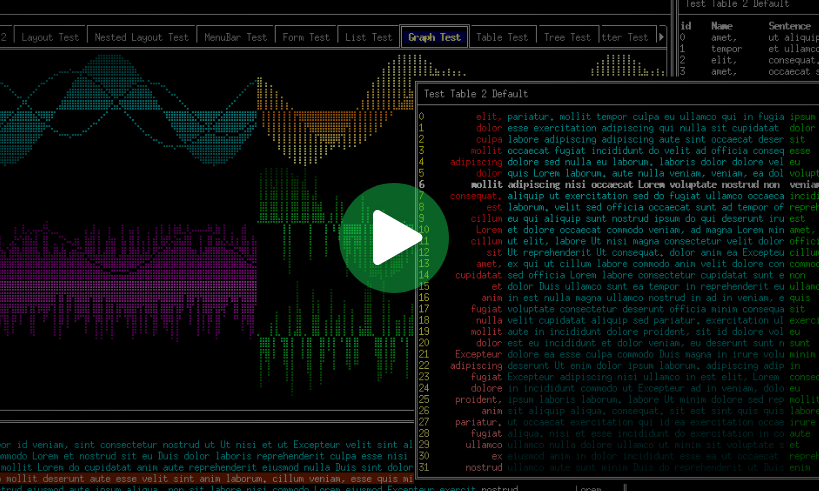Select row 3 amet, in the back table

click(x=749, y=72)
